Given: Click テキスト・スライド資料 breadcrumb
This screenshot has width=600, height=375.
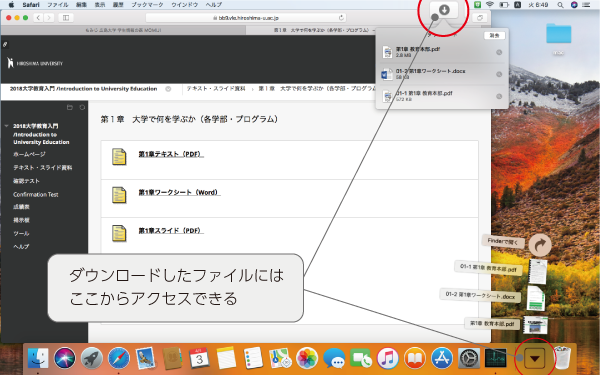Looking at the screenshot, I should (x=216, y=89).
